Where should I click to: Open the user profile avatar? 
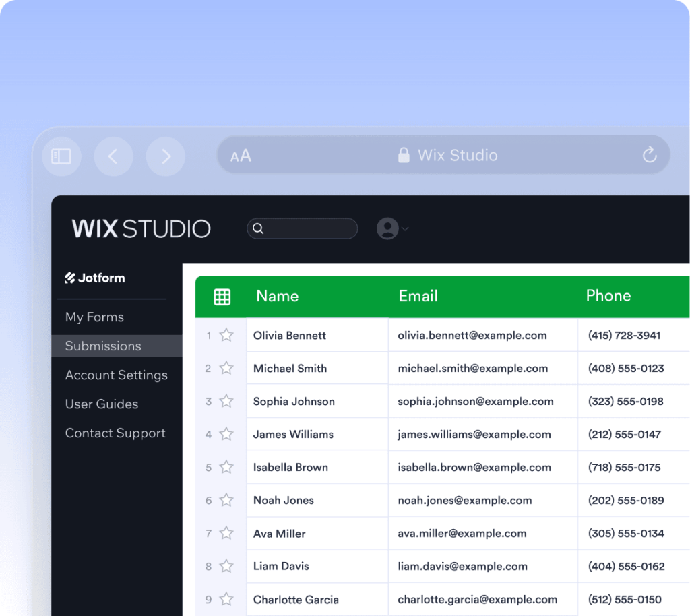[387, 228]
